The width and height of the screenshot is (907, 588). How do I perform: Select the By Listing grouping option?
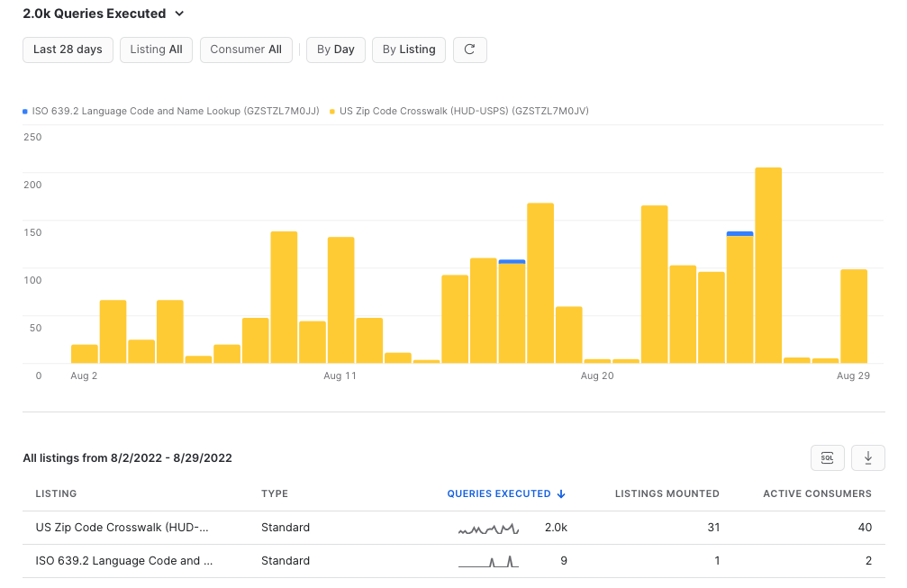click(x=409, y=50)
